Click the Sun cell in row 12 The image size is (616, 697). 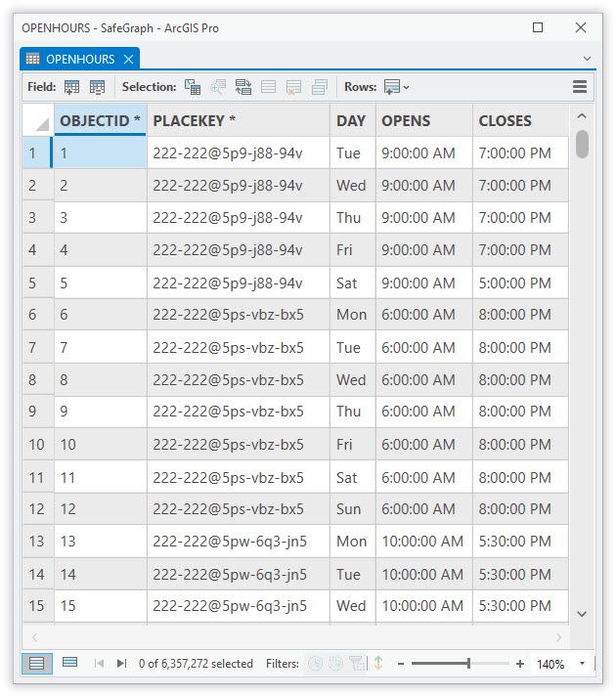[x=353, y=508]
